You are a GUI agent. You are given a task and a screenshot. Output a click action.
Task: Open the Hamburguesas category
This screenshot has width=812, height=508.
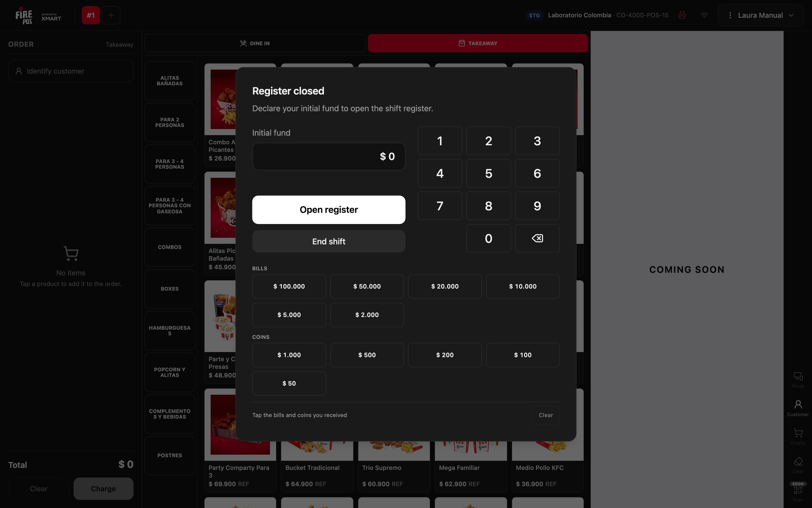(170, 331)
